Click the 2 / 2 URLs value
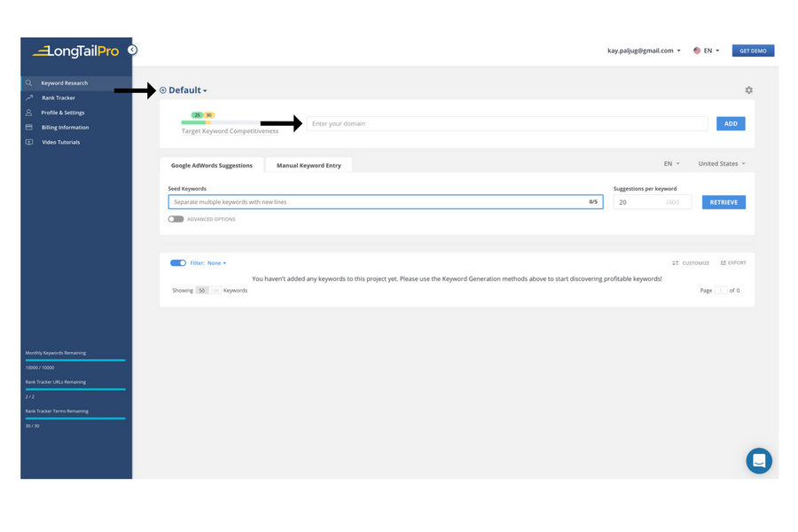 (x=30, y=396)
